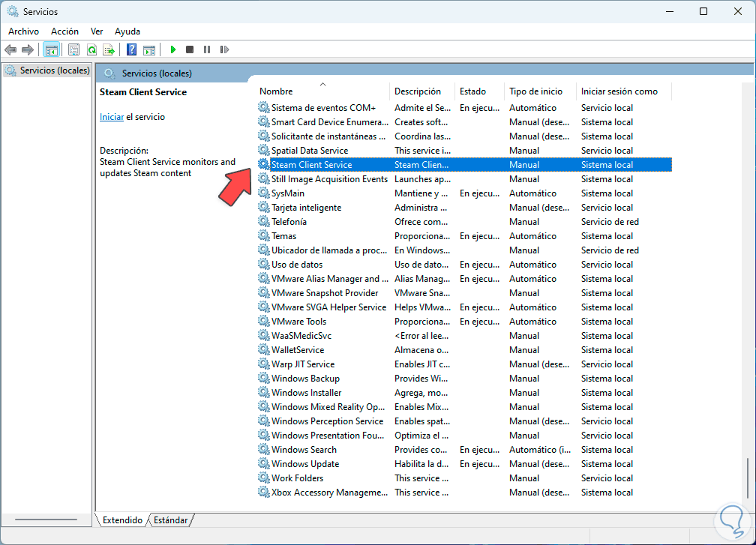Open the Ayuda menu

[x=127, y=31]
